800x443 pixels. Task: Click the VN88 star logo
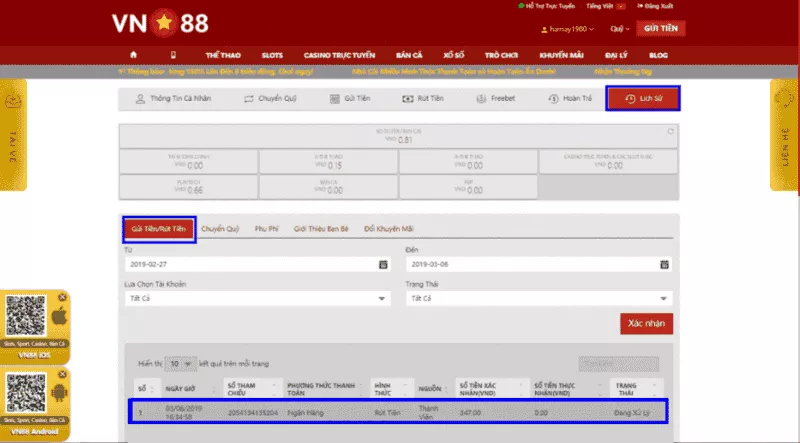[160, 23]
